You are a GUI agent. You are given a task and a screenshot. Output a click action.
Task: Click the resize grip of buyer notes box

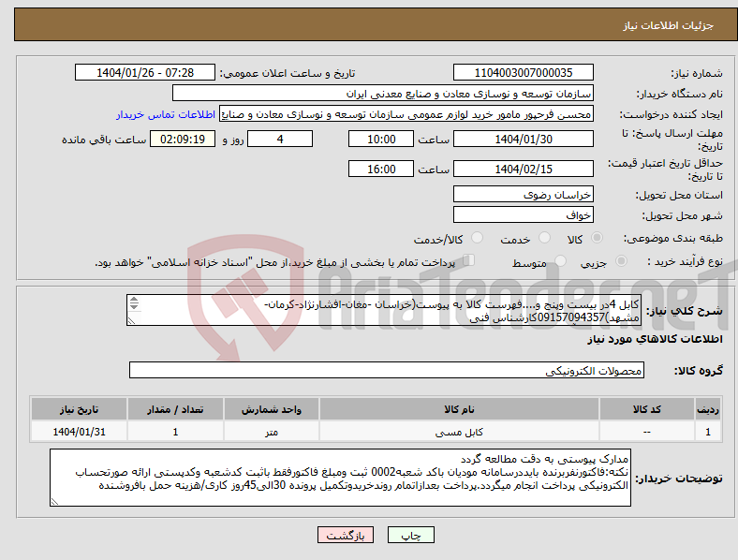coord(54,502)
